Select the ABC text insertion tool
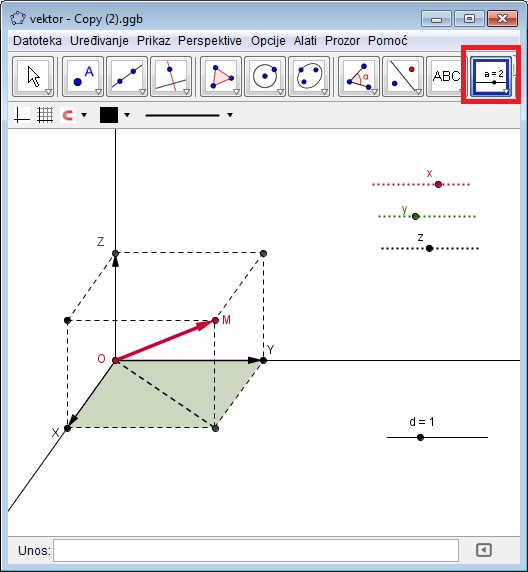 (447, 77)
